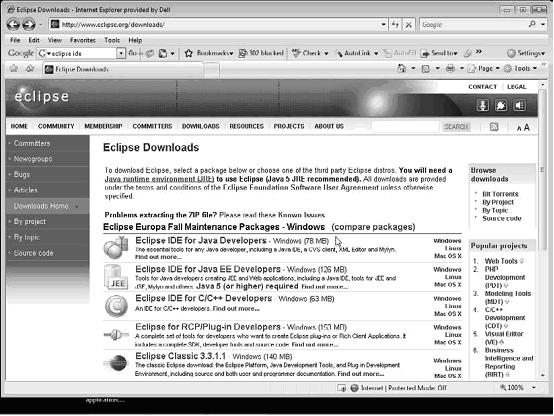Open the recent pages dropdown next to Forward
The height and width of the screenshot is (416, 554).
click(40, 25)
